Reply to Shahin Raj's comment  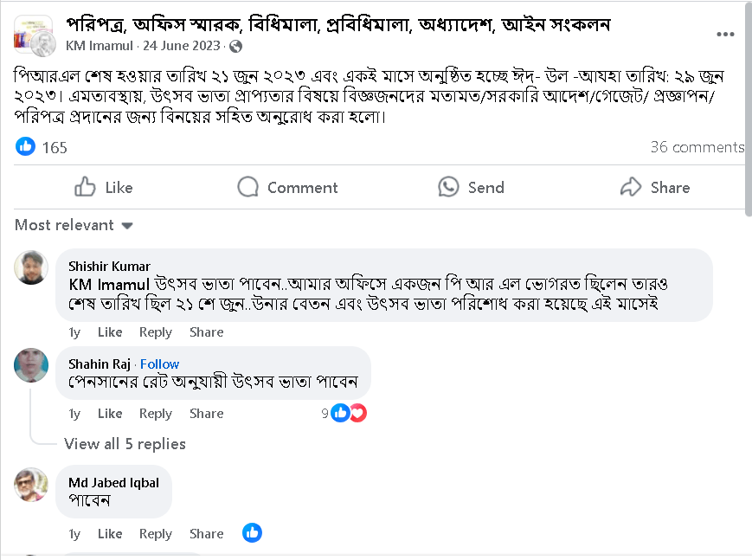[x=156, y=414]
